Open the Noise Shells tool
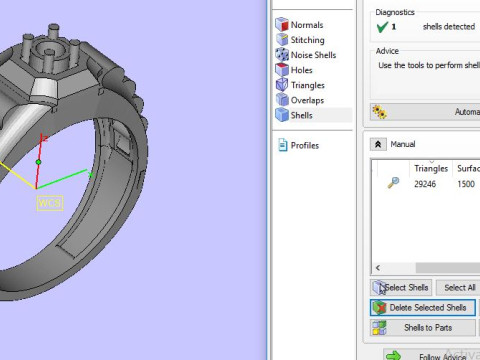This screenshot has width=480, height=360. point(306,55)
